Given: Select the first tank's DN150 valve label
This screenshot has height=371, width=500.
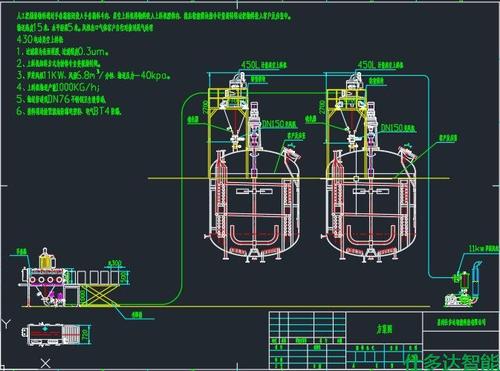Looking at the screenshot, I should tap(279, 124).
